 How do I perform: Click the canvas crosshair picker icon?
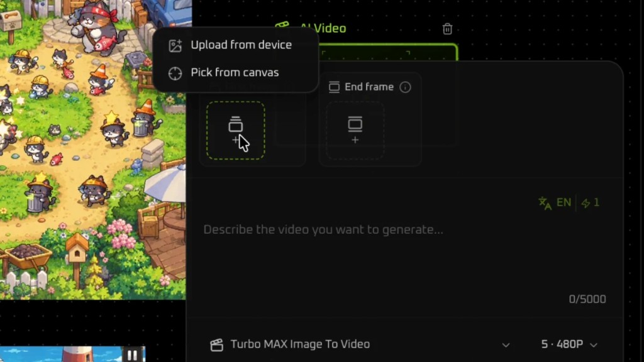(x=175, y=73)
